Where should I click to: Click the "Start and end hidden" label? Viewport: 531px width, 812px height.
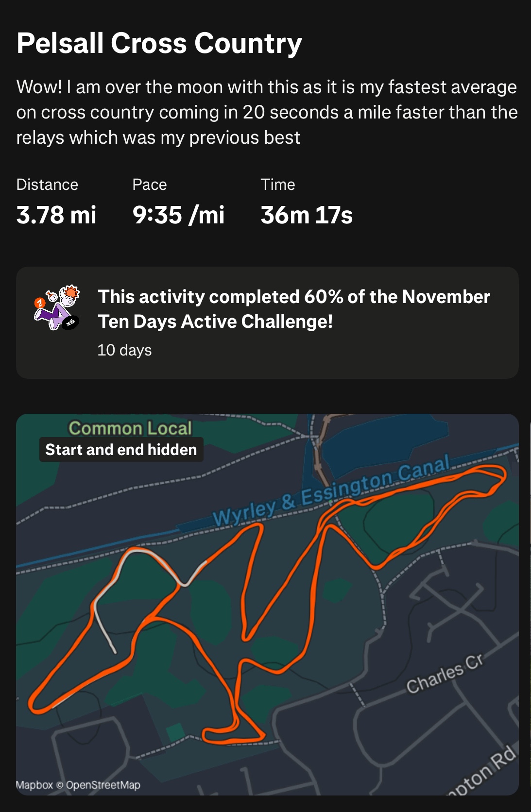point(121,450)
